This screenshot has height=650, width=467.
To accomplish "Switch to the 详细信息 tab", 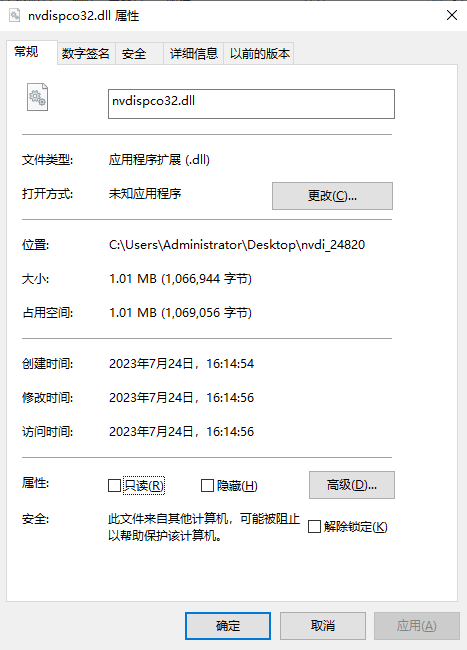I will [194, 53].
